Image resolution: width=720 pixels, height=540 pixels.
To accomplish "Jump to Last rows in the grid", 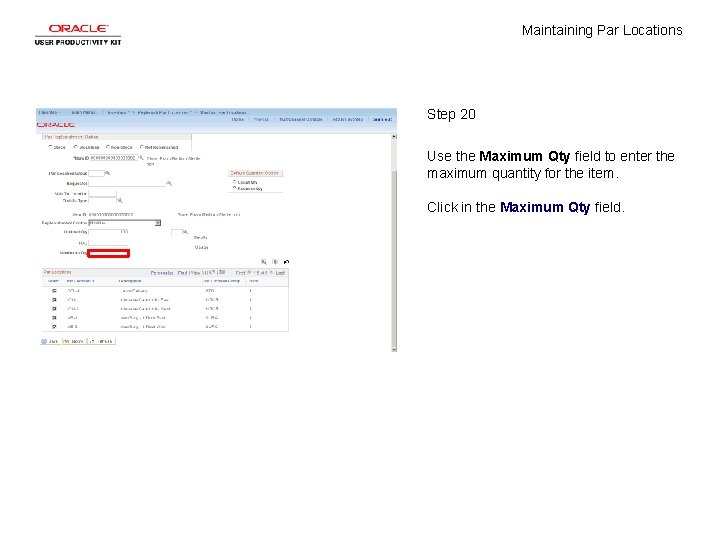I will (x=280, y=273).
